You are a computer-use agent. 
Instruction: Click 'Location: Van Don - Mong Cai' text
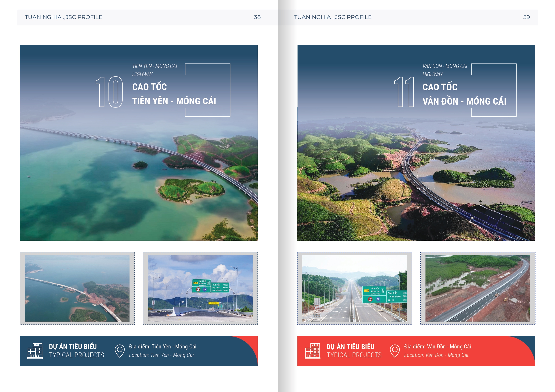point(437,355)
